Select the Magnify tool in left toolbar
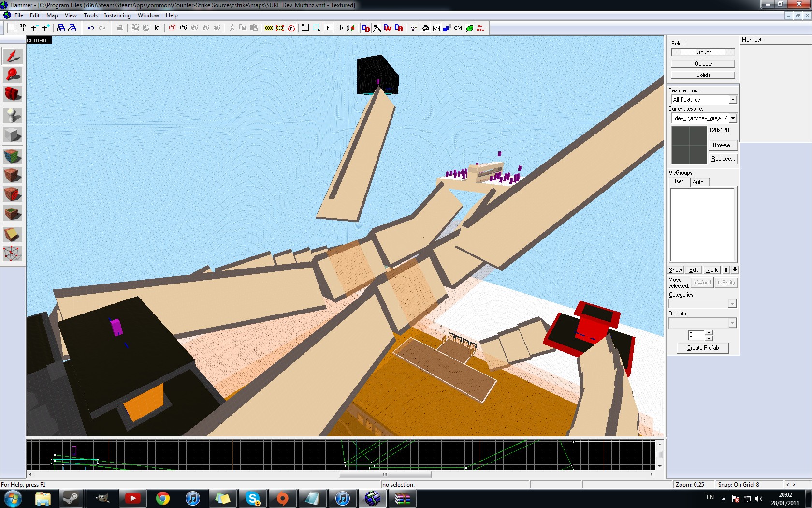The width and height of the screenshot is (812, 508). (x=13, y=75)
